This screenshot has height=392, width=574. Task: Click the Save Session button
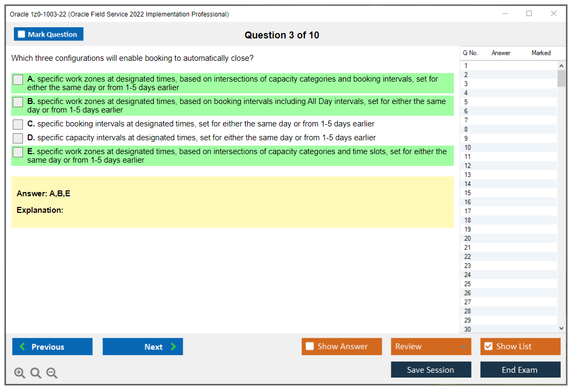431,369
